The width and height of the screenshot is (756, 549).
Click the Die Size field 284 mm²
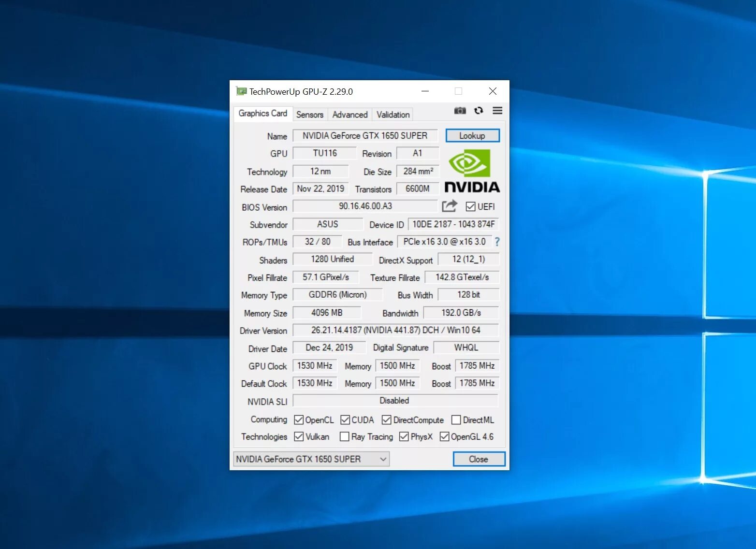point(418,171)
